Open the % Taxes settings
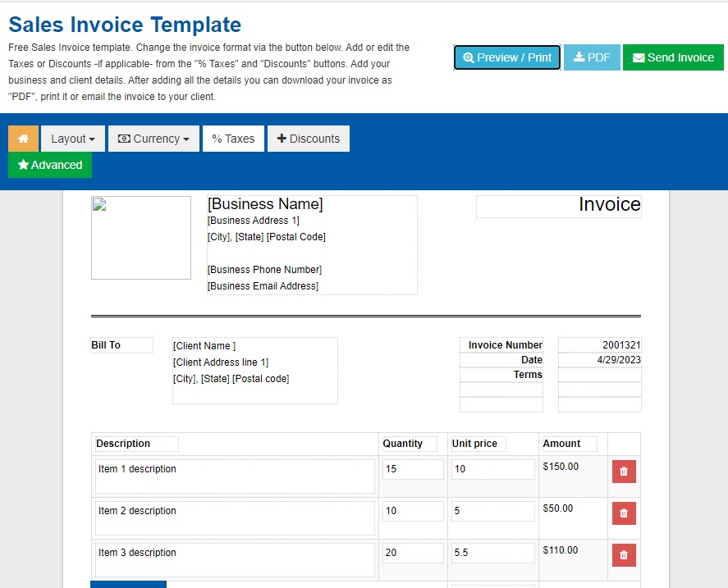 point(233,139)
